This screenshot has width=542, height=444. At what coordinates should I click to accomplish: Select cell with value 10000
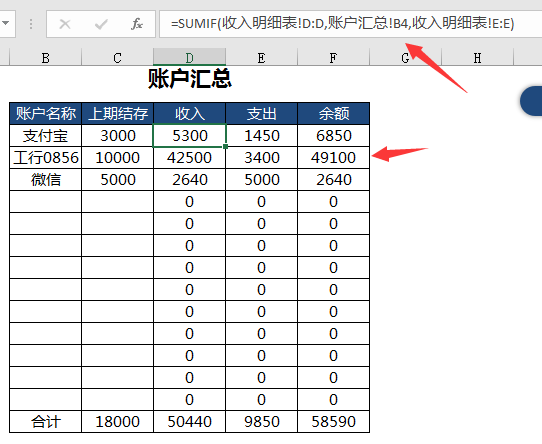(x=118, y=158)
